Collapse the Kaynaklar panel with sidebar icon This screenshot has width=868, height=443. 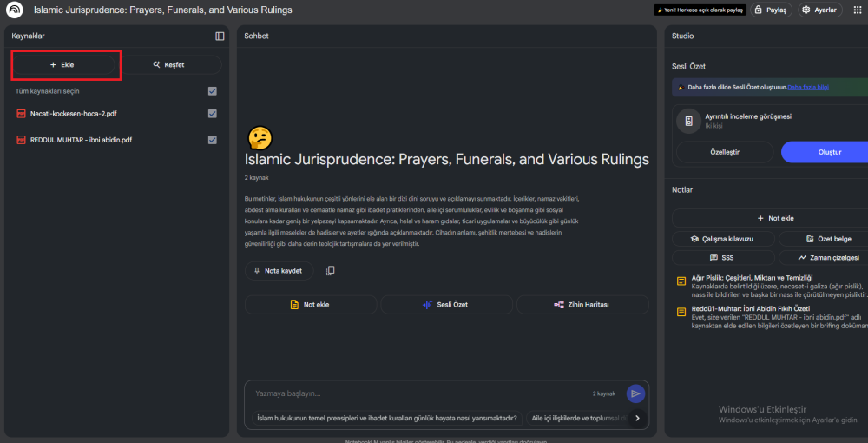220,36
